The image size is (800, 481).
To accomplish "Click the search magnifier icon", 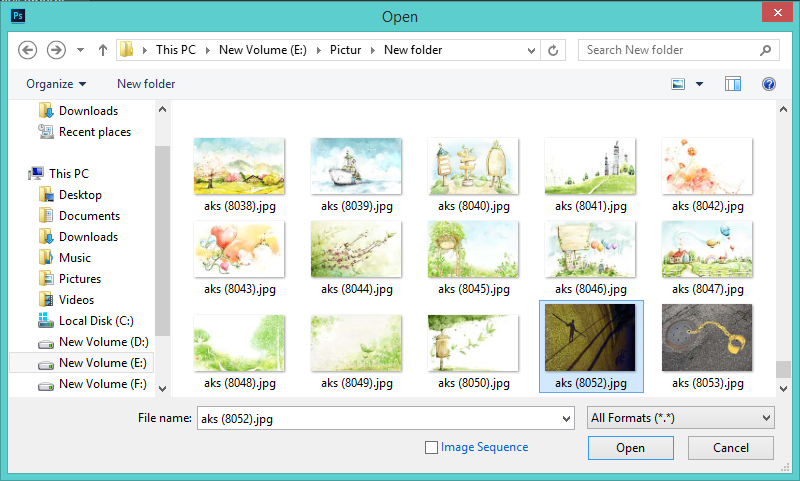I will pos(765,49).
